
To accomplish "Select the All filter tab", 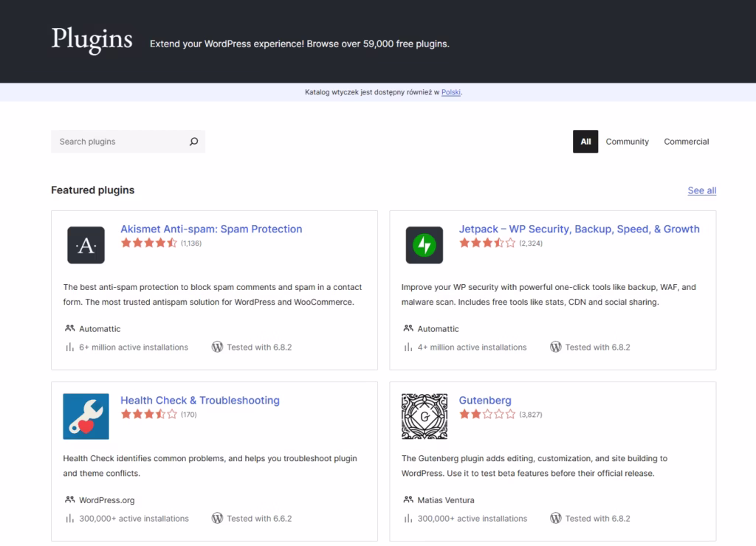I will click(x=585, y=142).
